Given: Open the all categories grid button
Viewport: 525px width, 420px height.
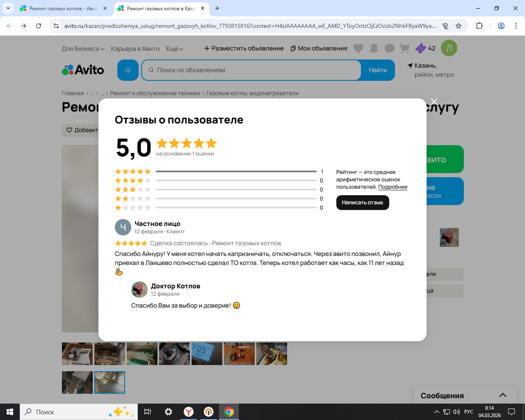Looking at the screenshot, I should 128,70.
